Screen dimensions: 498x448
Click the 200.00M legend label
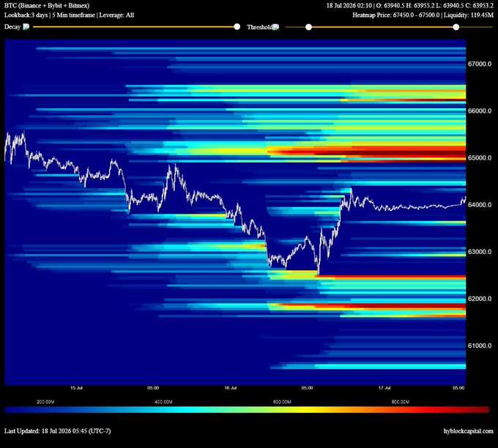[x=45, y=402]
